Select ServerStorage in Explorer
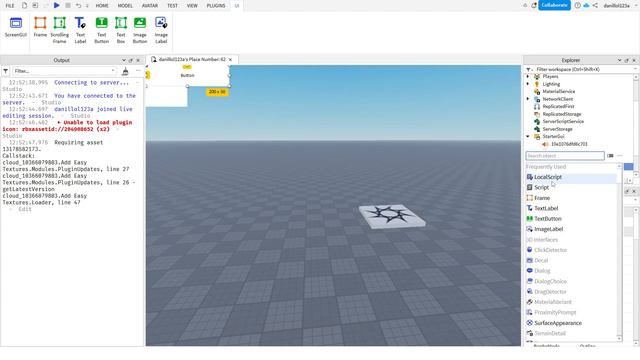The image size is (640, 360). point(557,129)
